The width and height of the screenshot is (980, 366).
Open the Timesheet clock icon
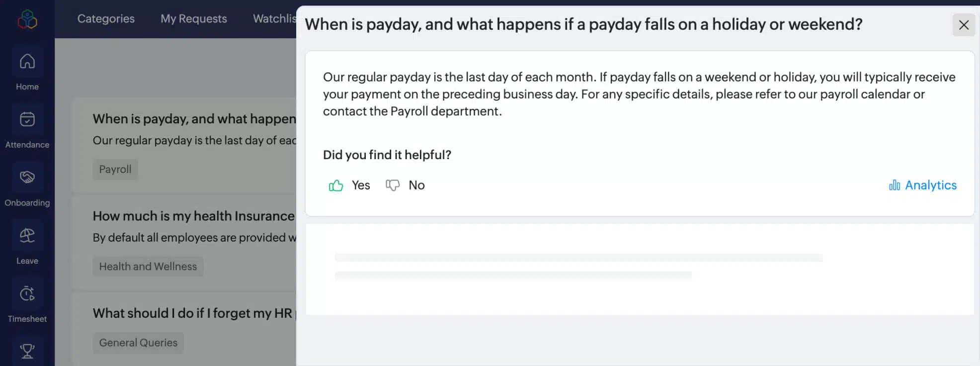coord(27,293)
